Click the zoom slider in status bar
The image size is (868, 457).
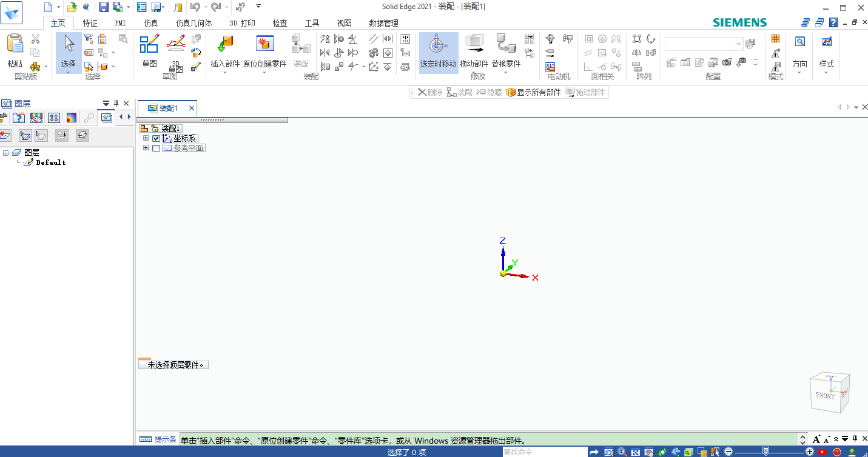click(x=765, y=452)
